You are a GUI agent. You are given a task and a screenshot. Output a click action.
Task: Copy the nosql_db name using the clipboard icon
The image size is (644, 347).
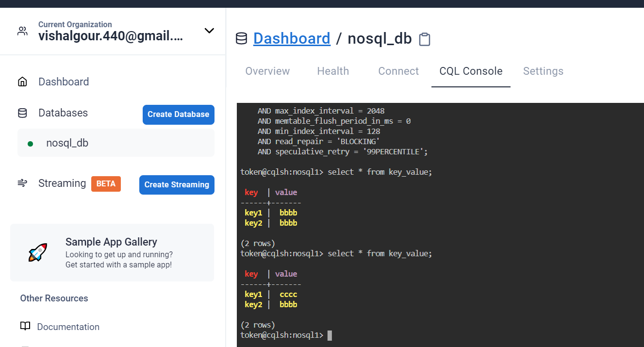[x=425, y=39]
